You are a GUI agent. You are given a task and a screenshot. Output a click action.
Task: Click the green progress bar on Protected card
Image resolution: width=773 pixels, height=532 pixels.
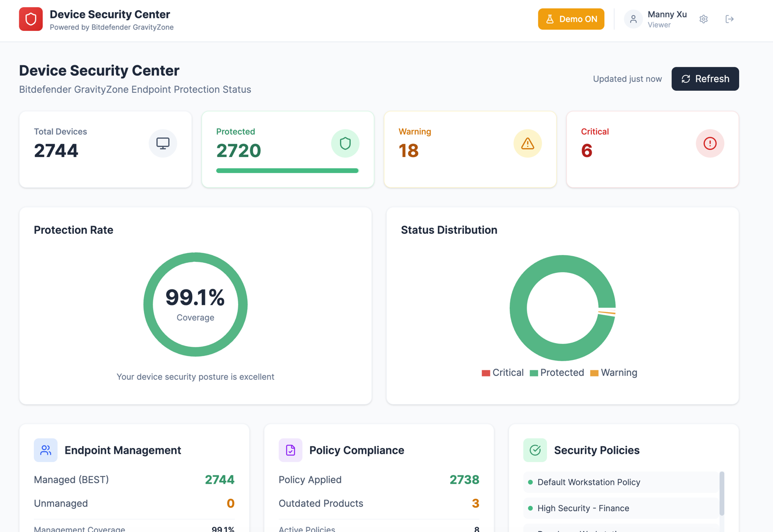pyautogui.click(x=287, y=170)
